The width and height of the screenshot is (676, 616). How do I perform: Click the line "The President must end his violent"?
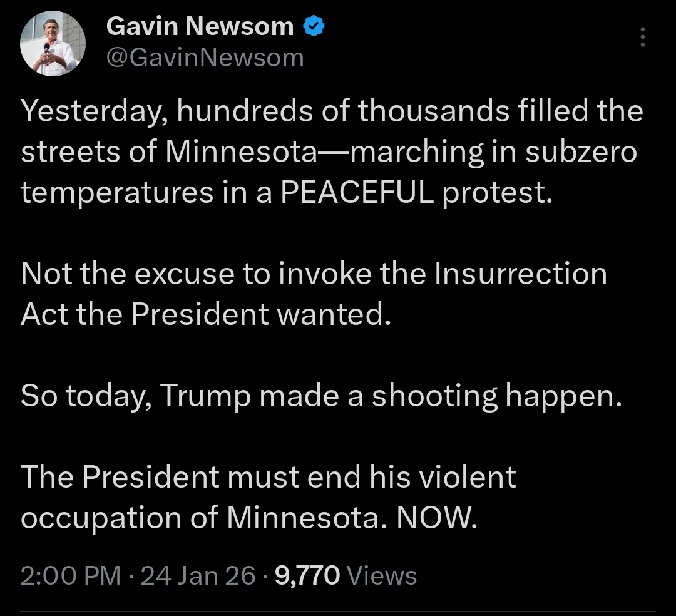coord(269,477)
